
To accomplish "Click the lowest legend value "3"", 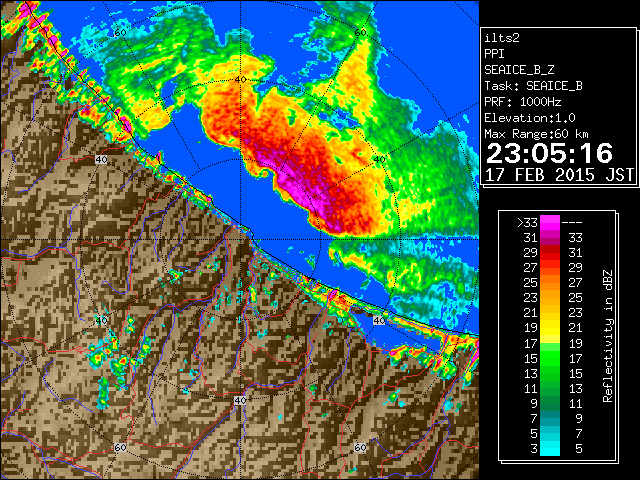I will tap(534, 449).
